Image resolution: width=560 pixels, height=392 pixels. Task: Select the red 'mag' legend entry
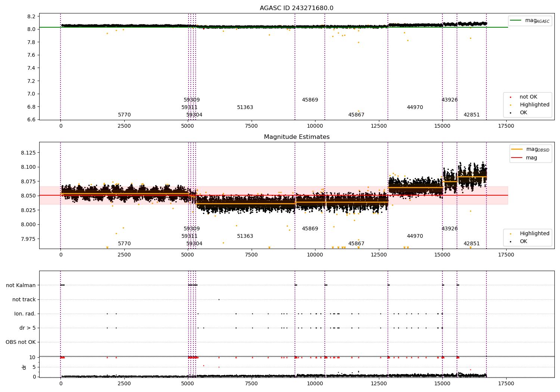coord(524,158)
